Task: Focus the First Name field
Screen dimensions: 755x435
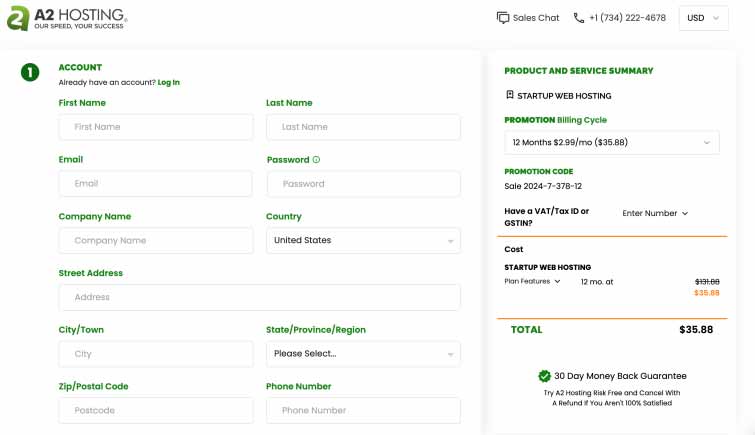Action: tap(156, 127)
